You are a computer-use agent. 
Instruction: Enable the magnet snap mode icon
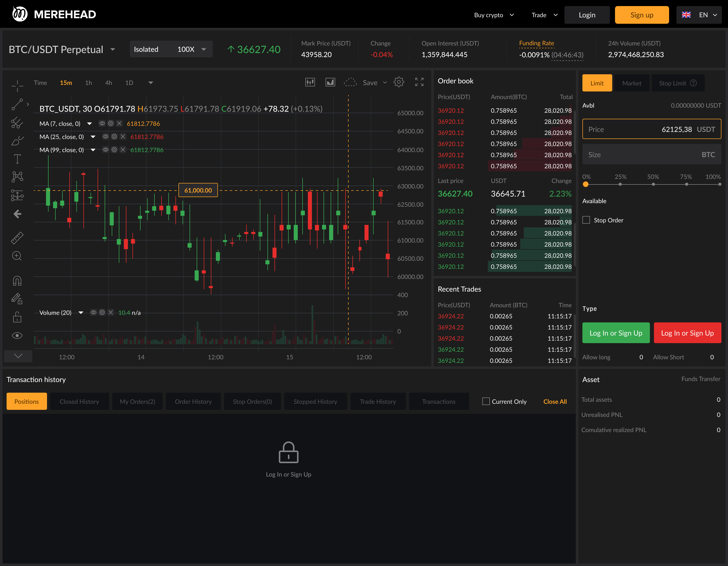pyautogui.click(x=17, y=281)
